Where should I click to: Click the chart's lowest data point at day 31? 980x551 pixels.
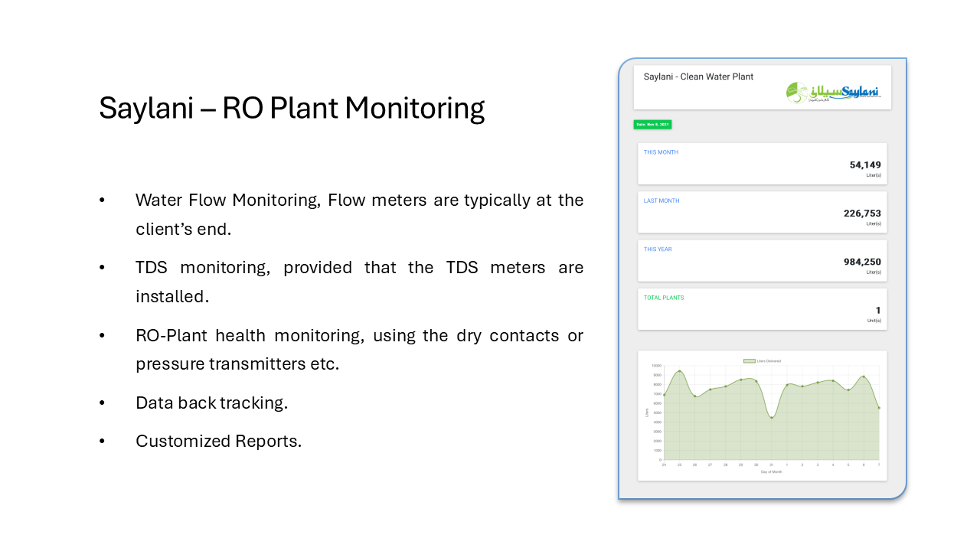coord(772,417)
